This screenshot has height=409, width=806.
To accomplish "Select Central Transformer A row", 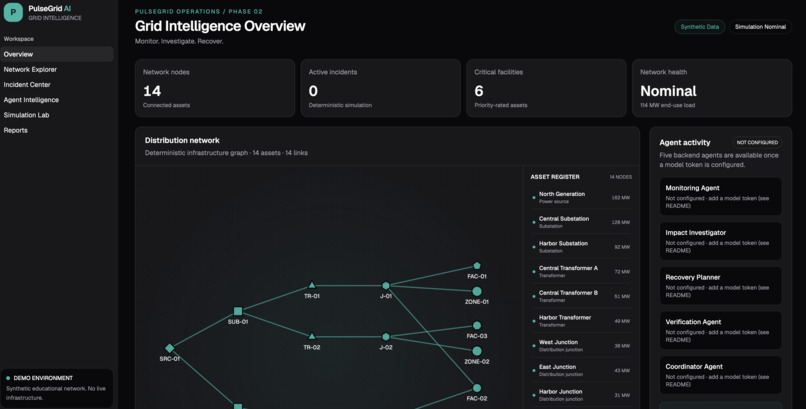I will click(x=581, y=271).
